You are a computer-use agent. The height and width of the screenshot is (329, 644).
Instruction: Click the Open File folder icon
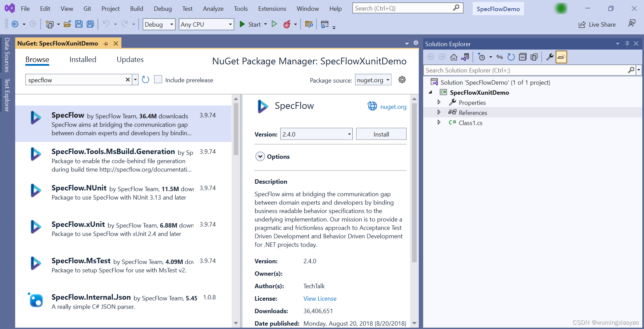(67, 24)
